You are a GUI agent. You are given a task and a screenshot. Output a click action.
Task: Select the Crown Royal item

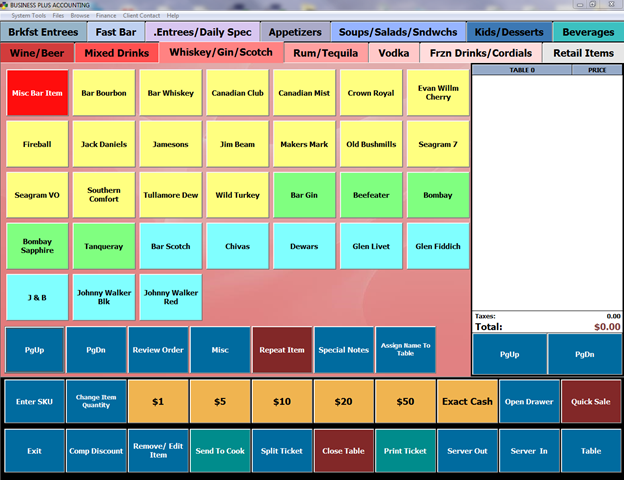pos(371,93)
